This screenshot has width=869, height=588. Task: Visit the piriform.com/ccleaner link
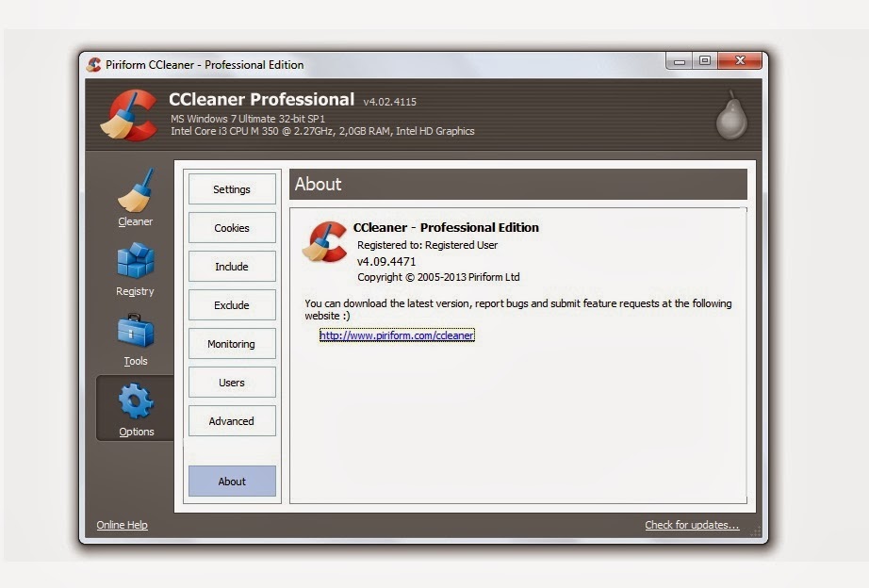pyautogui.click(x=396, y=335)
